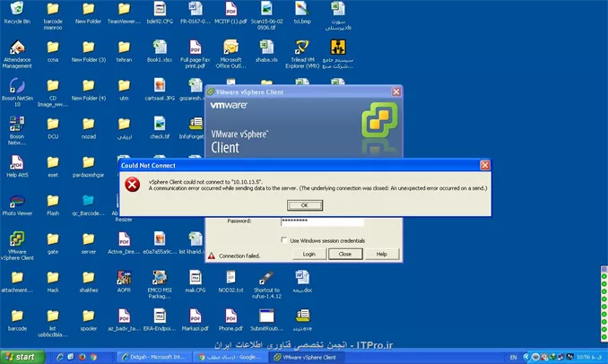The height and width of the screenshot is (364, 608).
Task: Select the Book1.xlsx file icon
Action: pyautogui.click(x=160, y=51)
